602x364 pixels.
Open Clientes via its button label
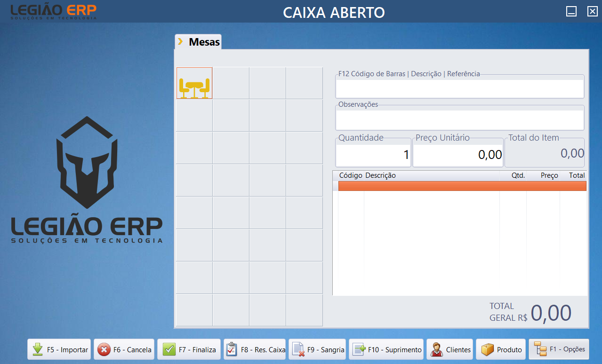click(458, 350)
